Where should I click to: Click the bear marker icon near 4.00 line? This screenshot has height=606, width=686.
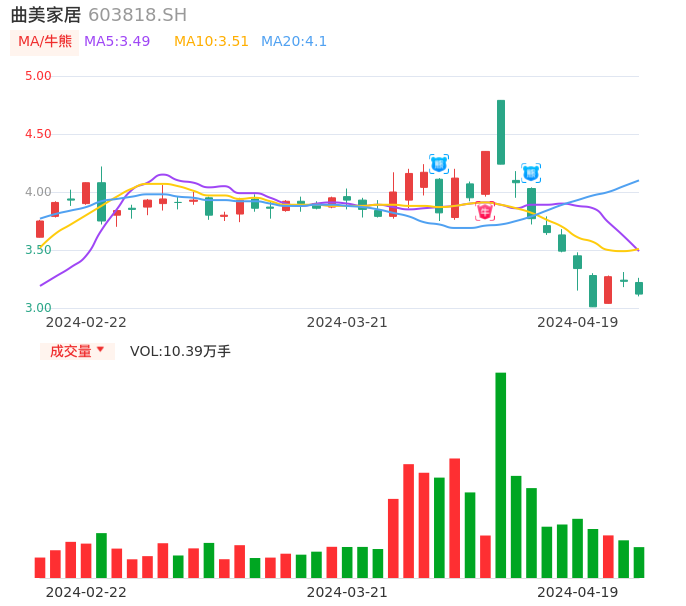coord(531,173)
